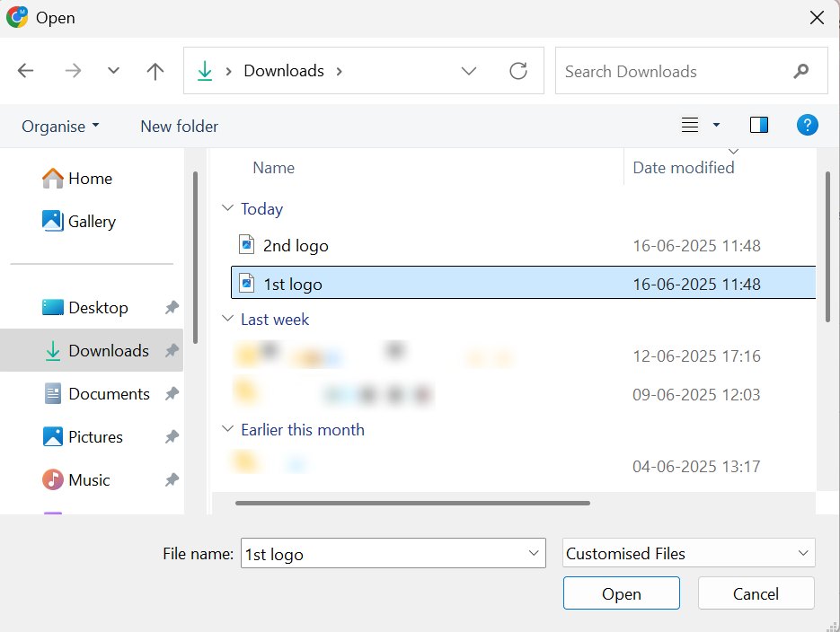Screen dimensions: 840x632
Task: Open Gallery in the sidebar
Action: click(x=92, y=222)
